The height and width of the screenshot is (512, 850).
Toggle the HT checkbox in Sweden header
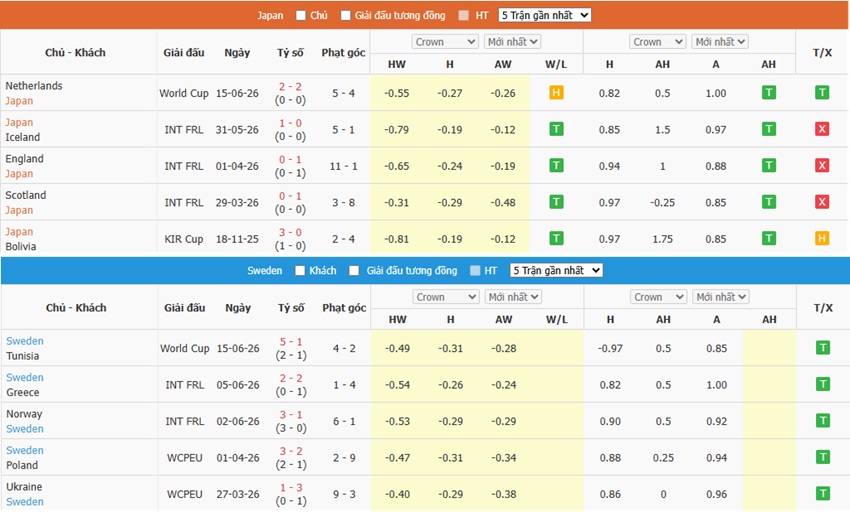click(x=475, y=270)
